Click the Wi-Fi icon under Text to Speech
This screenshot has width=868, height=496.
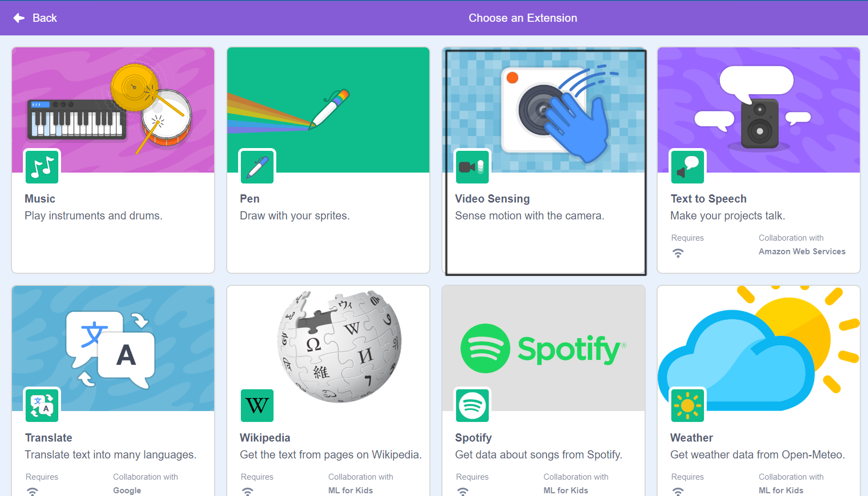(678, 253)
